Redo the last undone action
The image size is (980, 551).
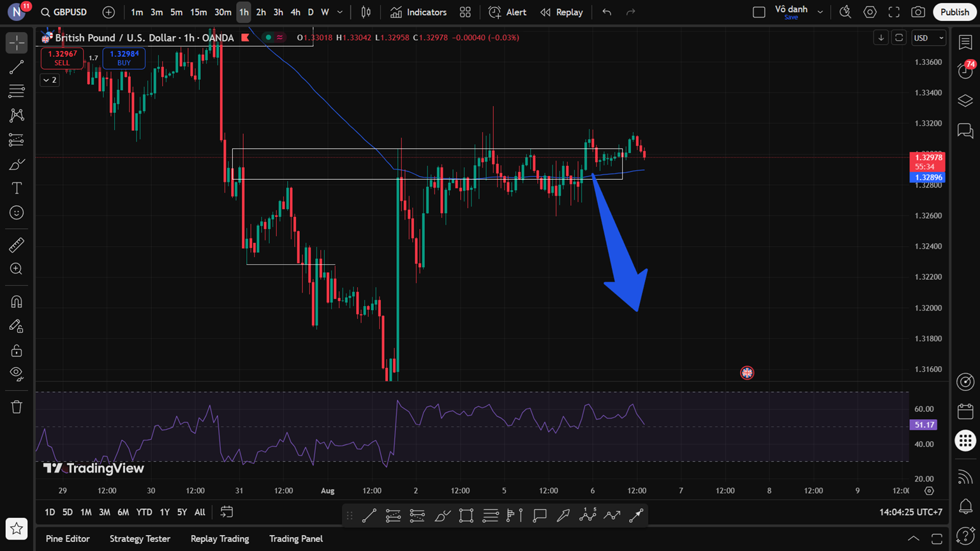631,12
